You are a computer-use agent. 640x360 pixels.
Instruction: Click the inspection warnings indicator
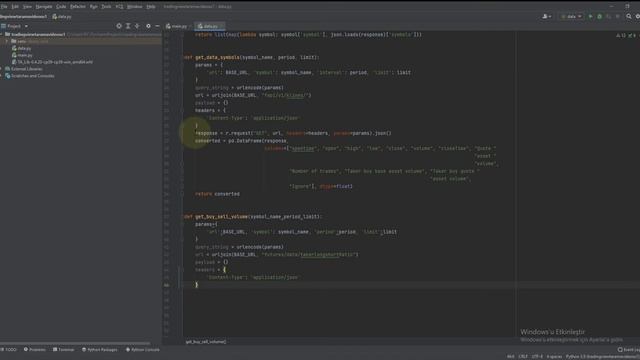click(x=625, y=36)
